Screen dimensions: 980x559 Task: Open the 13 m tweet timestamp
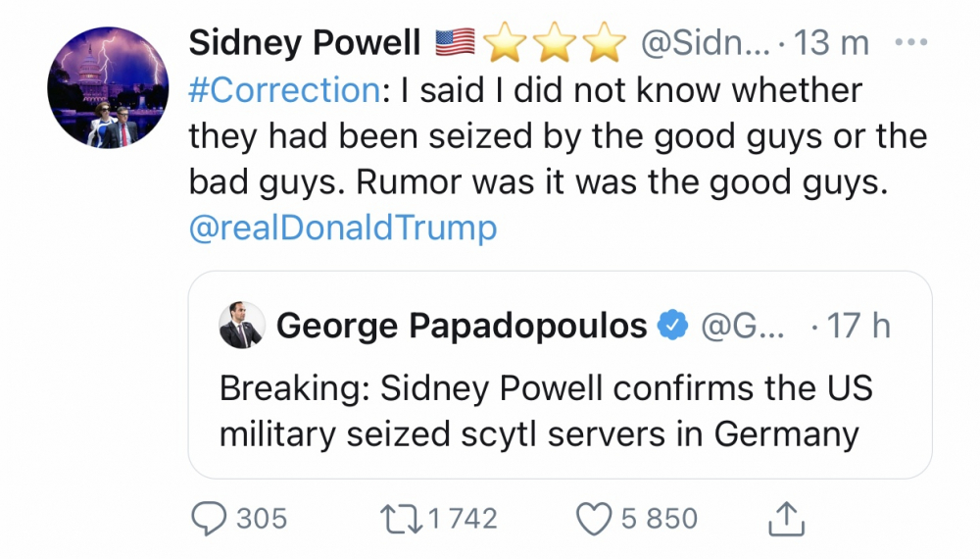point(834,43)
